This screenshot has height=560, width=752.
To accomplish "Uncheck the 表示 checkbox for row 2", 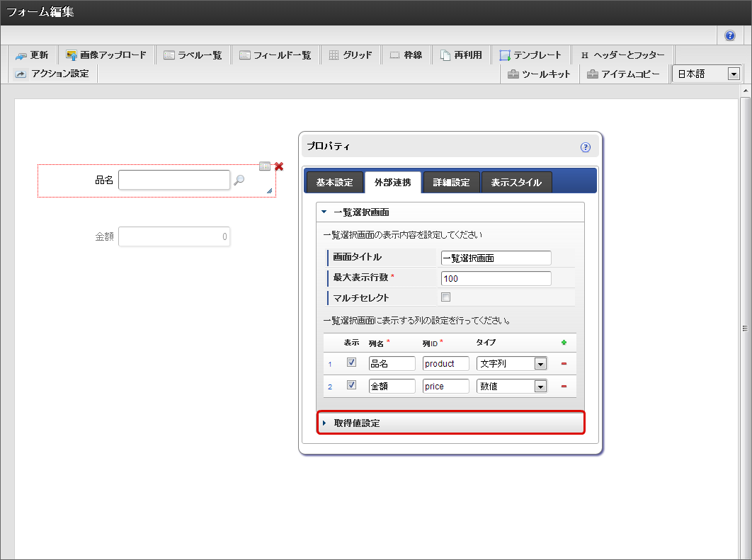I will coord(351,385).
